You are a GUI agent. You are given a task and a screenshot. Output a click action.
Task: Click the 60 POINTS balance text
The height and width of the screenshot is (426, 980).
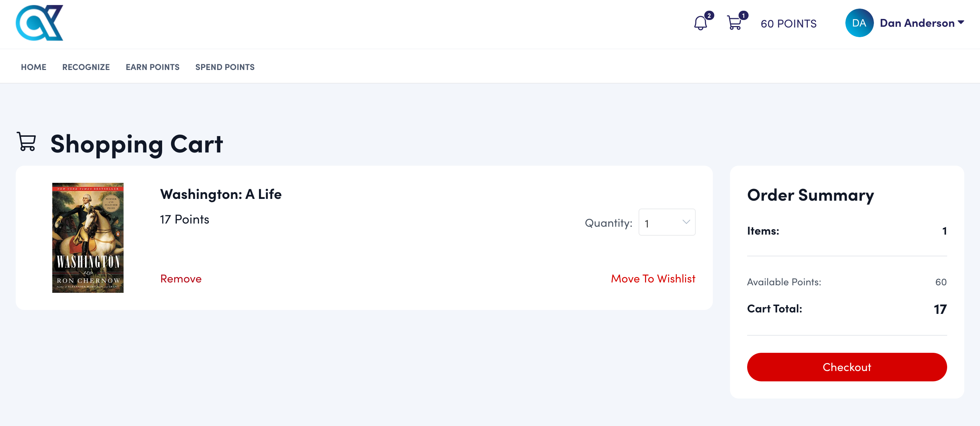click(x=788, y=24)
